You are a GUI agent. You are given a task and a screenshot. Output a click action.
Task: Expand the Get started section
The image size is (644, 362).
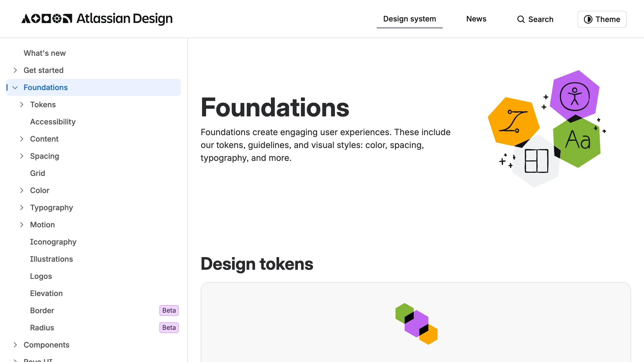click(x=15, y=70)
